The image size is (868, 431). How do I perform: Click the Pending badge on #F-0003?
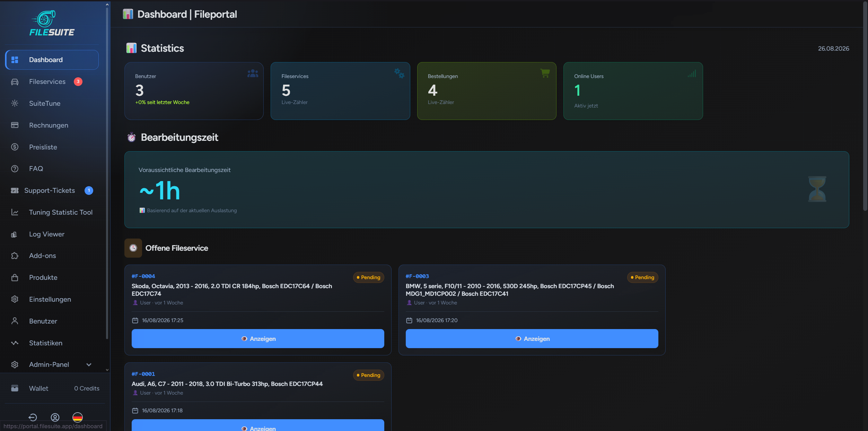(x=642, y=277)
